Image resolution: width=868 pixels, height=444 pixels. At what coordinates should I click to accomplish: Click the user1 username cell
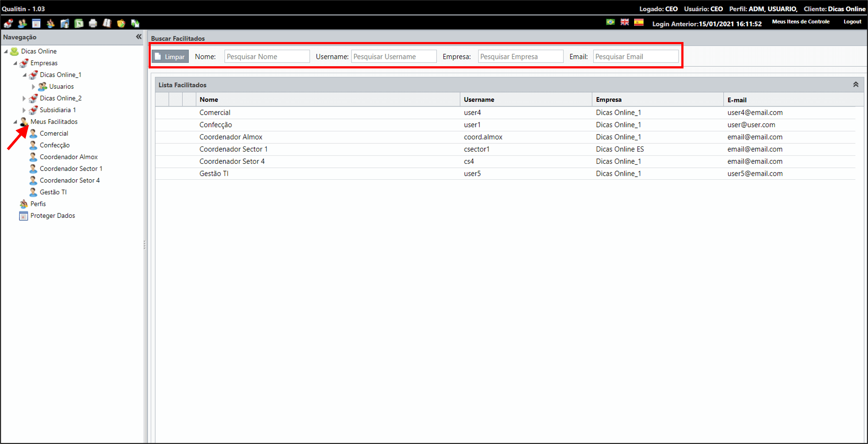tap(472, 125)
